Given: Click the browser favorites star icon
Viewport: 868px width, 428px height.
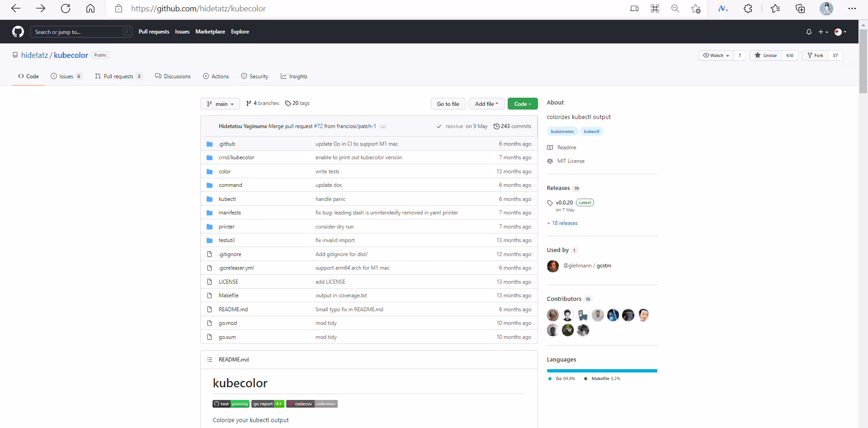Looking at the screenshot, I should (x=775, y=8).
